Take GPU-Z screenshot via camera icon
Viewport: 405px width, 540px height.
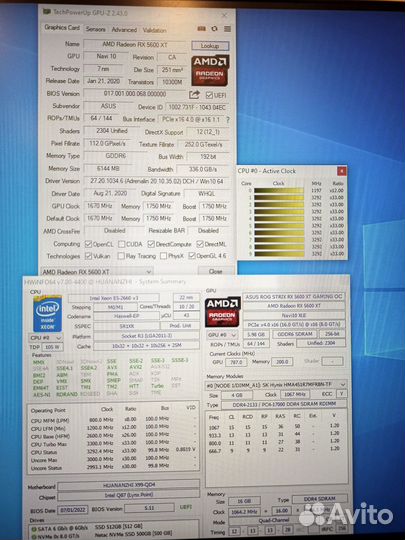click(201, 29)
